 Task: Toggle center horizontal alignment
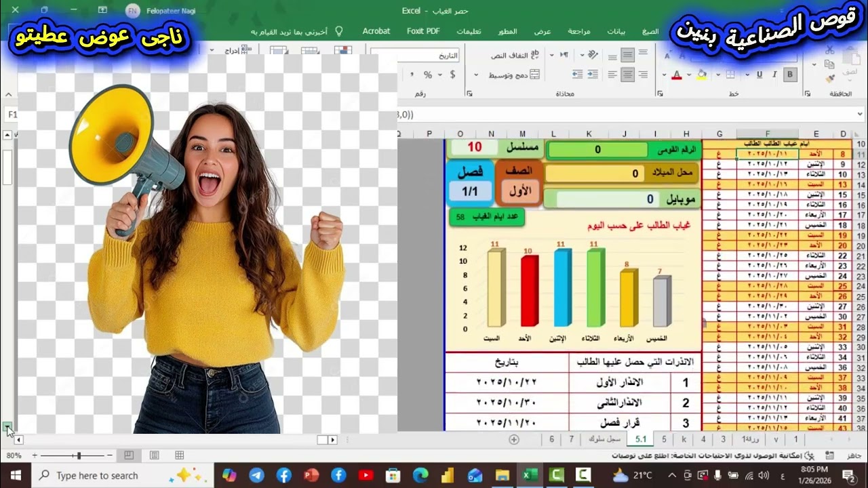[627, 75]
